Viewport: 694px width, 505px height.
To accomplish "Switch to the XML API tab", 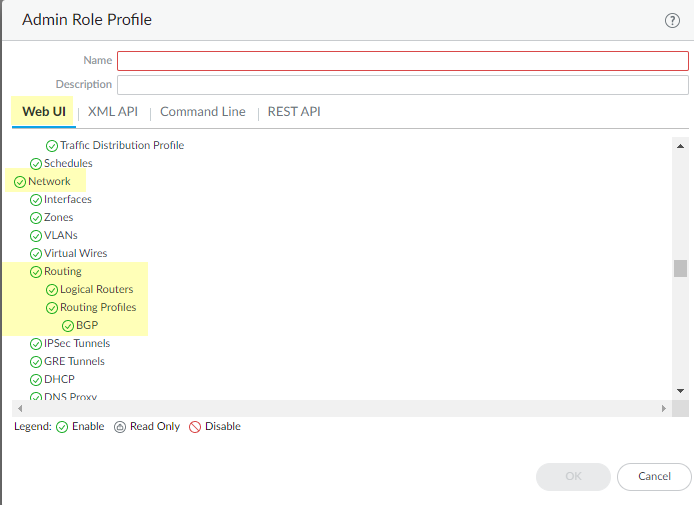I will click(x=113, y=112).
